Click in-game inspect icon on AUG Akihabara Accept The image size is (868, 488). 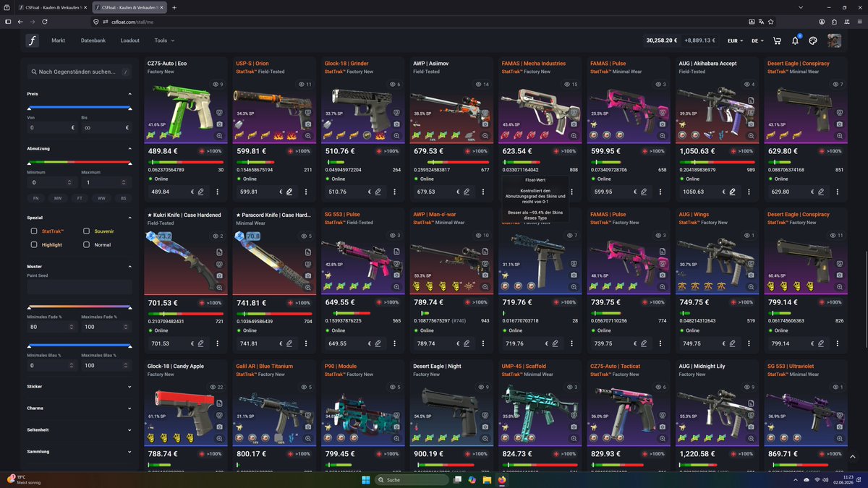752,114
